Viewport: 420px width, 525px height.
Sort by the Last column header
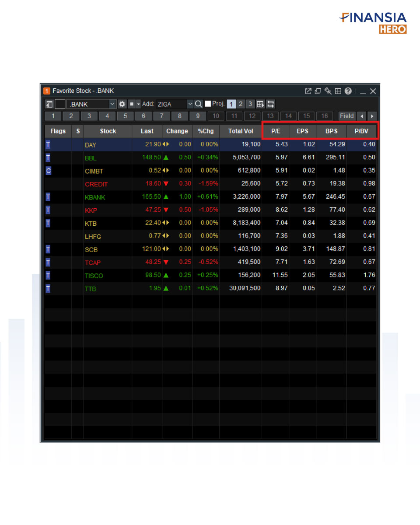click(147, 131)
